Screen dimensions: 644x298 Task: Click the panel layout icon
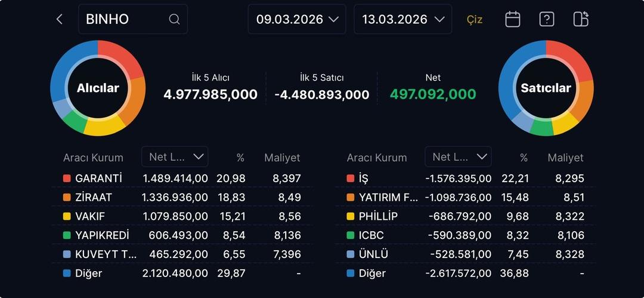click(x=580, y=19)
